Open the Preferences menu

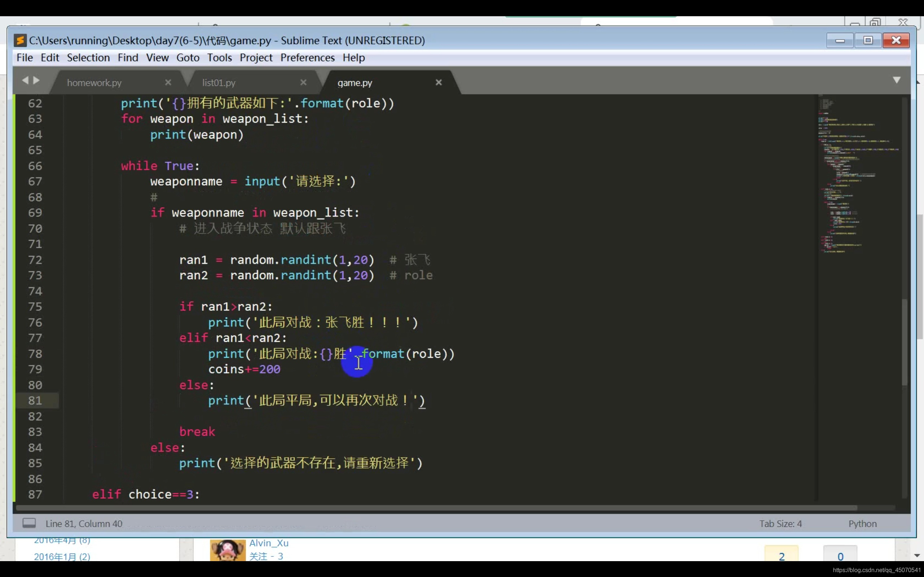click(308, 58)
